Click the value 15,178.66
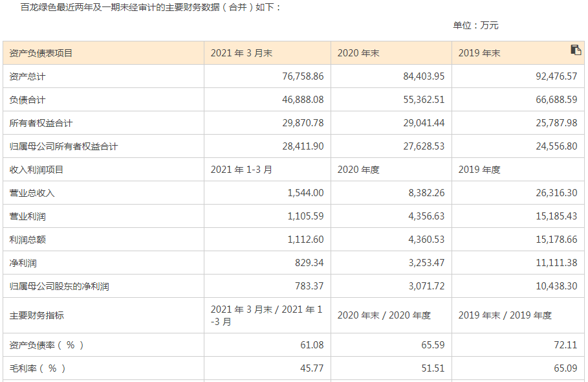Screen dimensions: 588x382 556,239
